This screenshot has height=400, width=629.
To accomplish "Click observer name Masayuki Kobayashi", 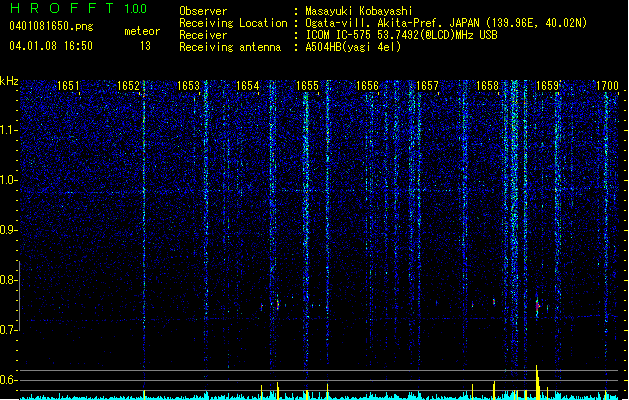I will point(359,11).
